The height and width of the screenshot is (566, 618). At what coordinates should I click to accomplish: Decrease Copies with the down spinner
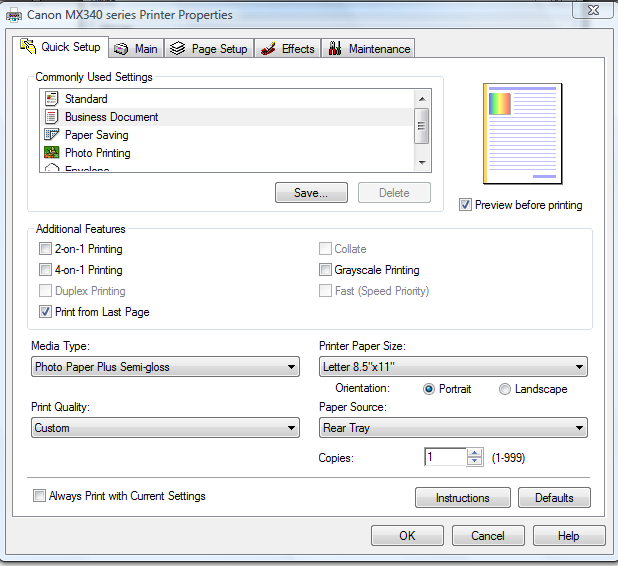pyautogui.click(x=475, y=461)
